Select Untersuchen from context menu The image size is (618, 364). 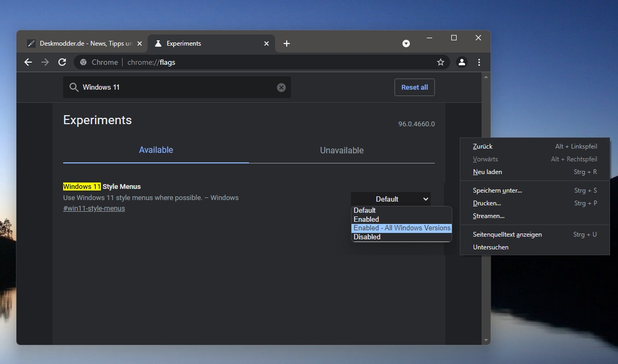(x=535, y=247)
